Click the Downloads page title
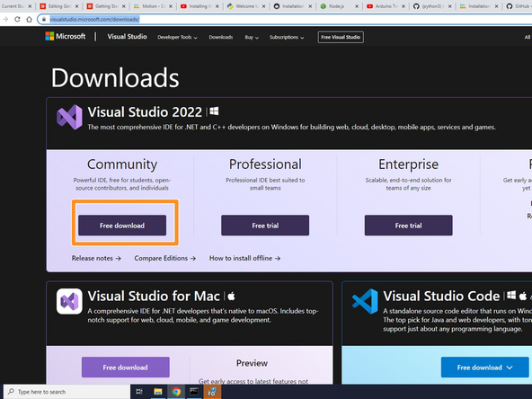This screenshot has height=399, width=532. [115, 77]
